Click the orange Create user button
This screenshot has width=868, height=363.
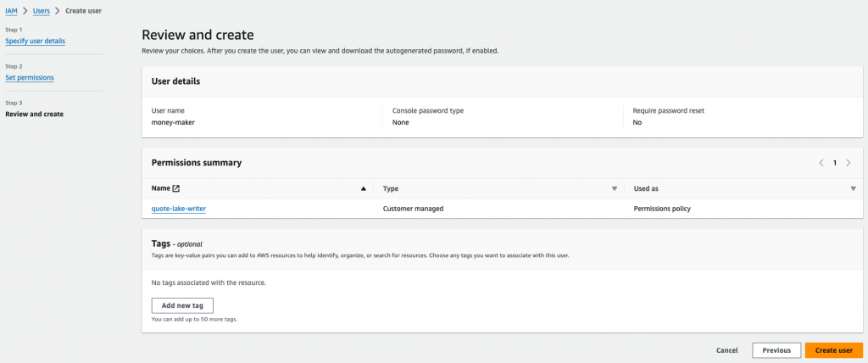pyautogui.click(x=833, y=350)
